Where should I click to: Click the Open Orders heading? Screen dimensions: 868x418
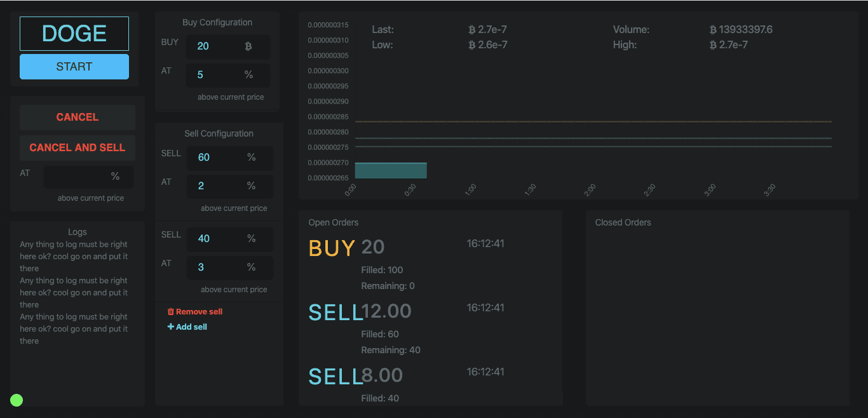click(334, 222)
